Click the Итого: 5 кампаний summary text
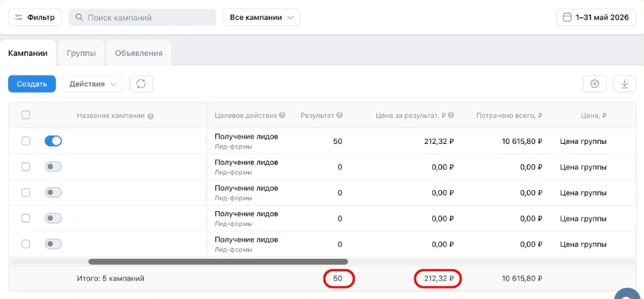Image resolution: width=644 pixels, height=299 pixels. [x=110, y=278]
